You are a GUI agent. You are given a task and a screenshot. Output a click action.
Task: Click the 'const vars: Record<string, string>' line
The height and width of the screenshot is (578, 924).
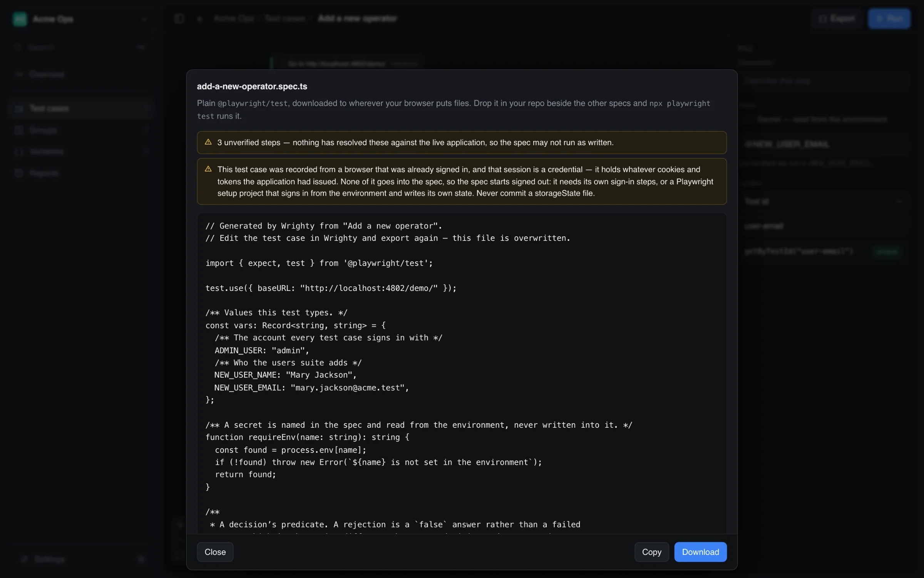[x=295, y=326]
